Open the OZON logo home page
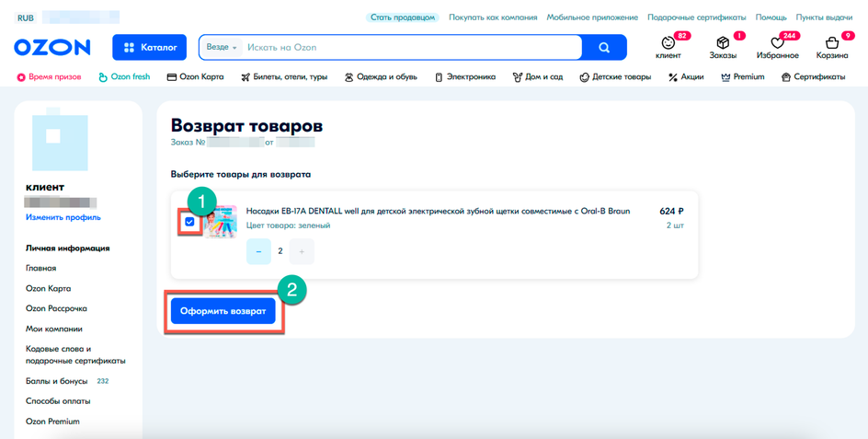Screen dimensions: 868x439 (x=52, y=47)
